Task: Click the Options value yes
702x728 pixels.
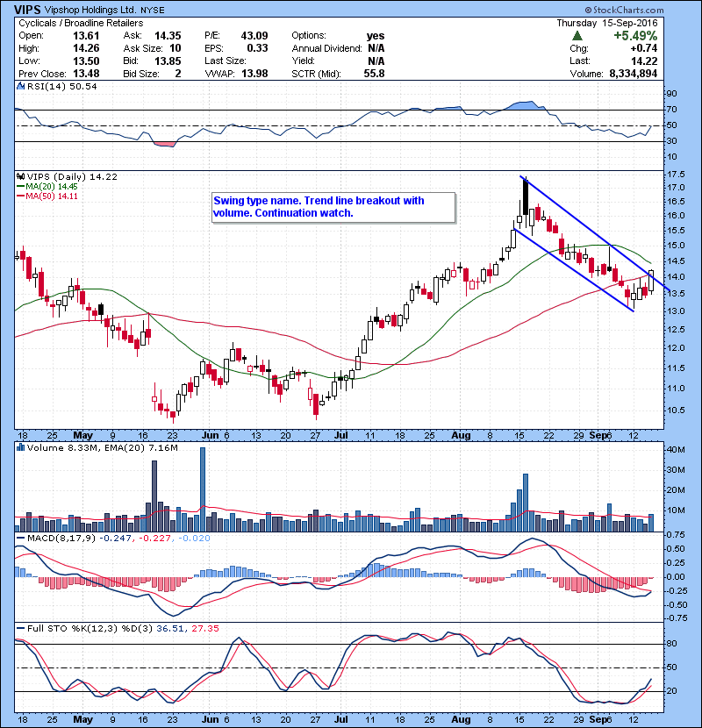Action: (x=376, y=36)
